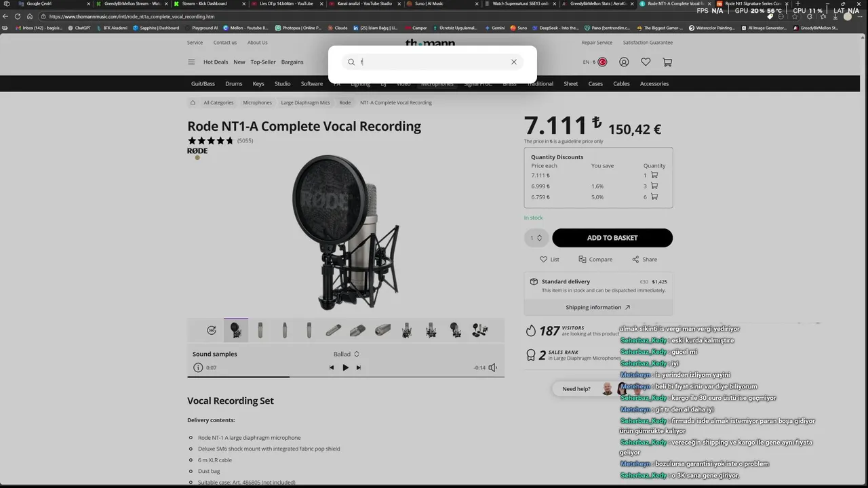868x488 pixels.
Task: Click the RØDE brand logo
Action: [197, 150]
